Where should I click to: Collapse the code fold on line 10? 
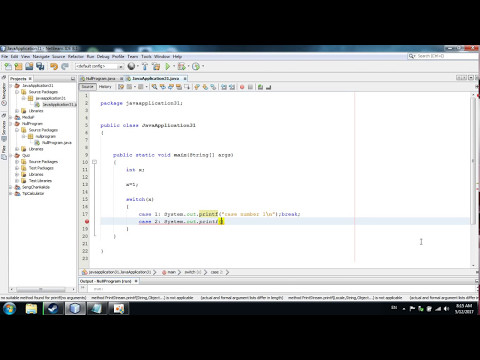[94, 162]
